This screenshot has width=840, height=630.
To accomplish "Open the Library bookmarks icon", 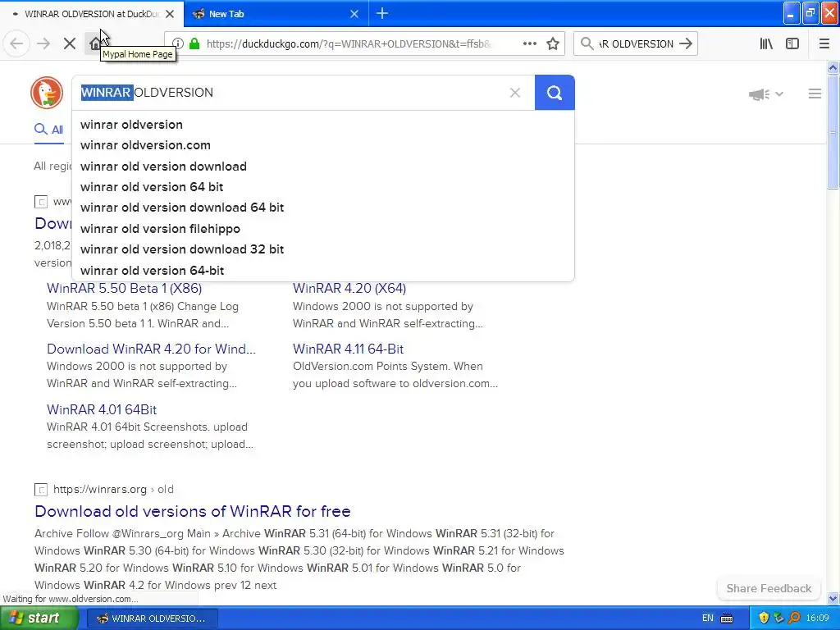I will tap(766, 43).
